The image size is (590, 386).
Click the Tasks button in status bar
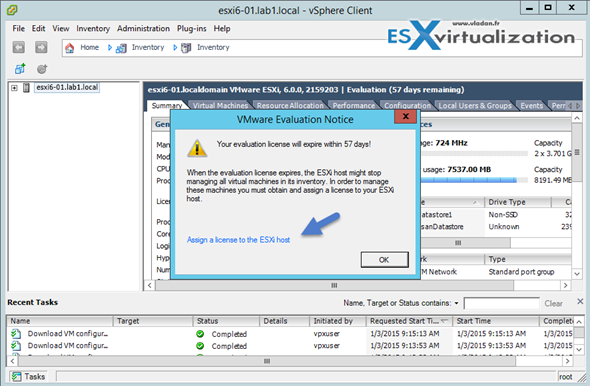(29, 377)
